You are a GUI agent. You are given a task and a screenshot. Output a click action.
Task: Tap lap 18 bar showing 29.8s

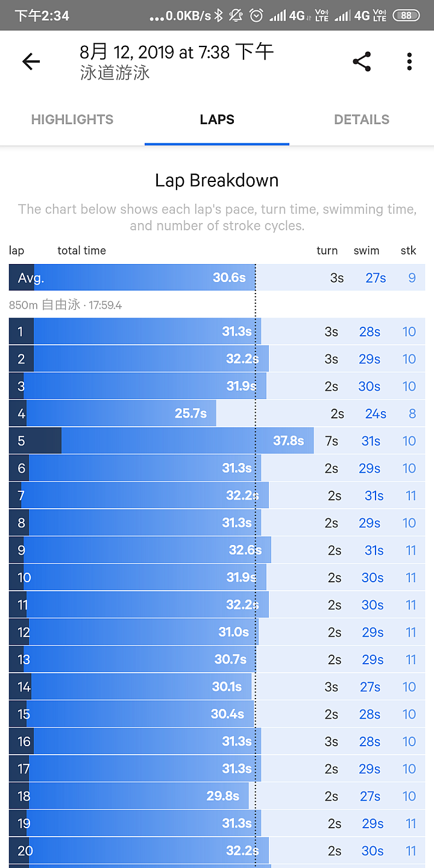(129, 796)
